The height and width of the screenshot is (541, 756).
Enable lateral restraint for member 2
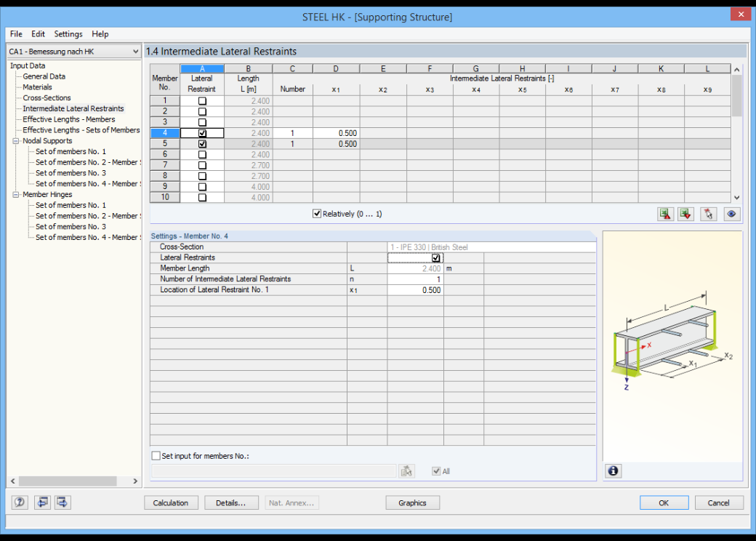[x=203, y=112]
